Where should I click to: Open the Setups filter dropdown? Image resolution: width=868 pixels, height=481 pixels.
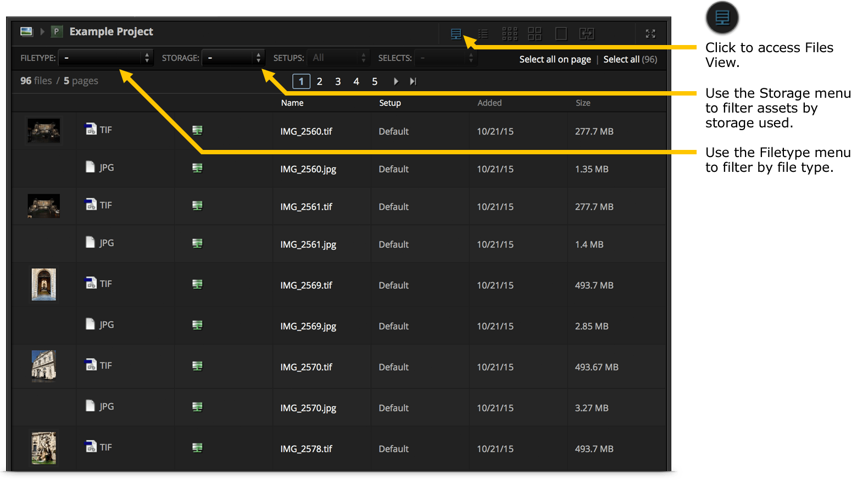click(337, 58)
